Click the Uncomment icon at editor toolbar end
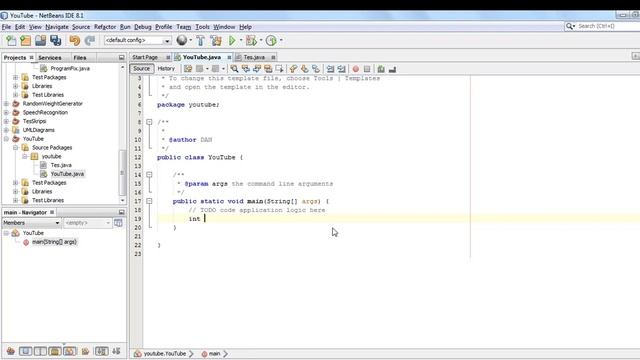The height and width of the screenshot is (360, 640). [x=392, y=69]
